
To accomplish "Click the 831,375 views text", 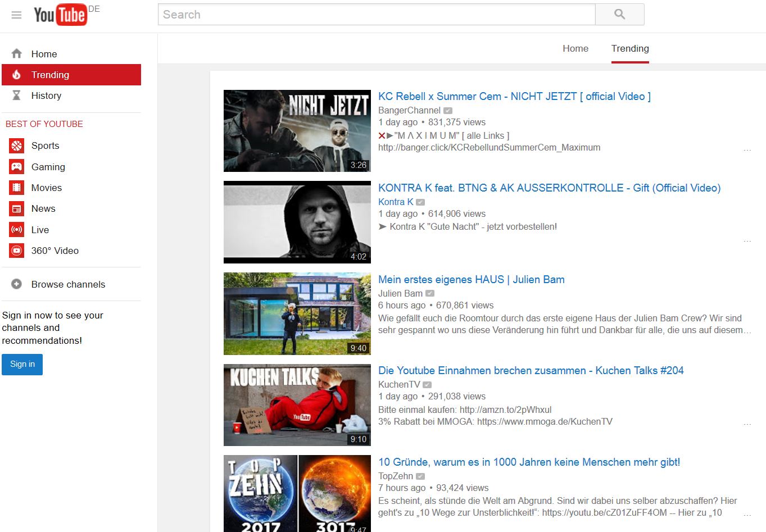I will click(457, 122).
